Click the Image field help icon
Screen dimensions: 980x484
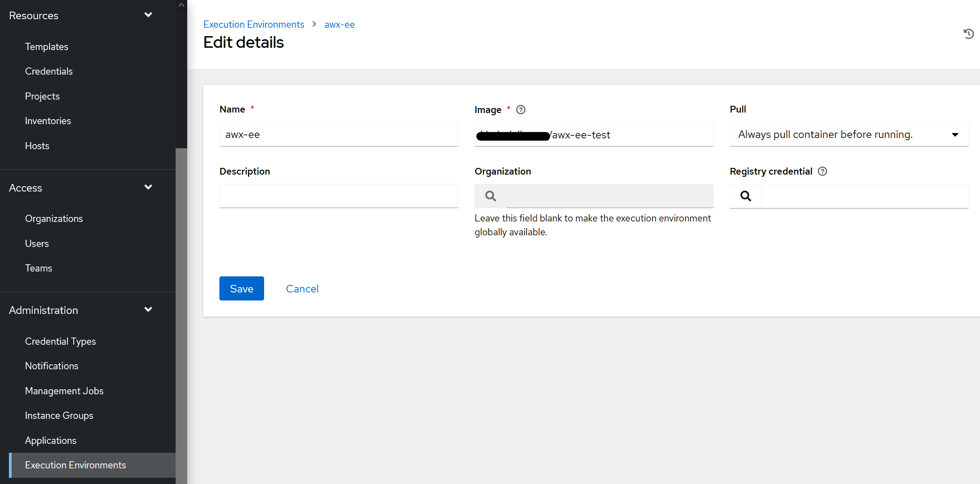pyautogui.click(x=521, y=110)
